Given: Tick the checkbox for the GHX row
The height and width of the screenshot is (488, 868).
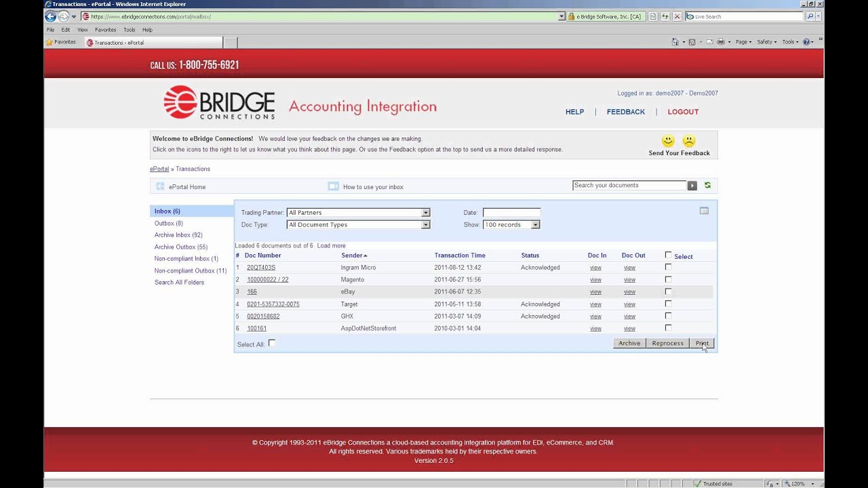Looking at the screenshot, I should point(668,316).
